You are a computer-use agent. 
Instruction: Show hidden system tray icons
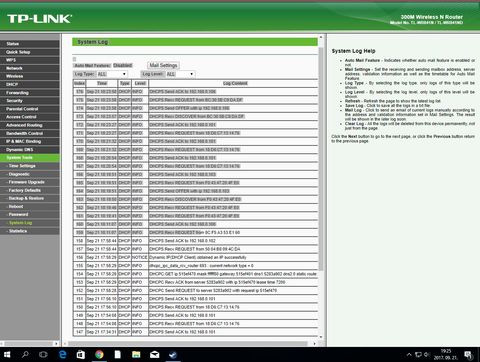tap(409, 354)
